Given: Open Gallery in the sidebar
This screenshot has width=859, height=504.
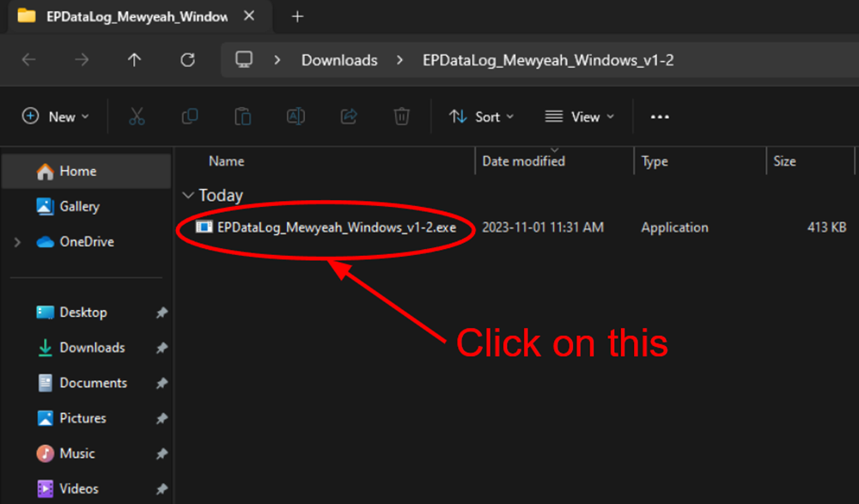Looking at the screenshot, I should (x=79, y=207).
